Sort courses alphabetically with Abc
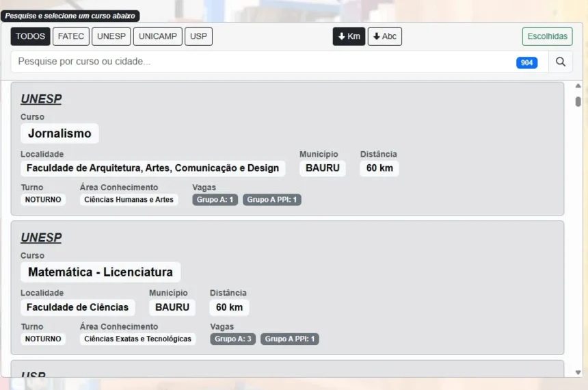 385,36
